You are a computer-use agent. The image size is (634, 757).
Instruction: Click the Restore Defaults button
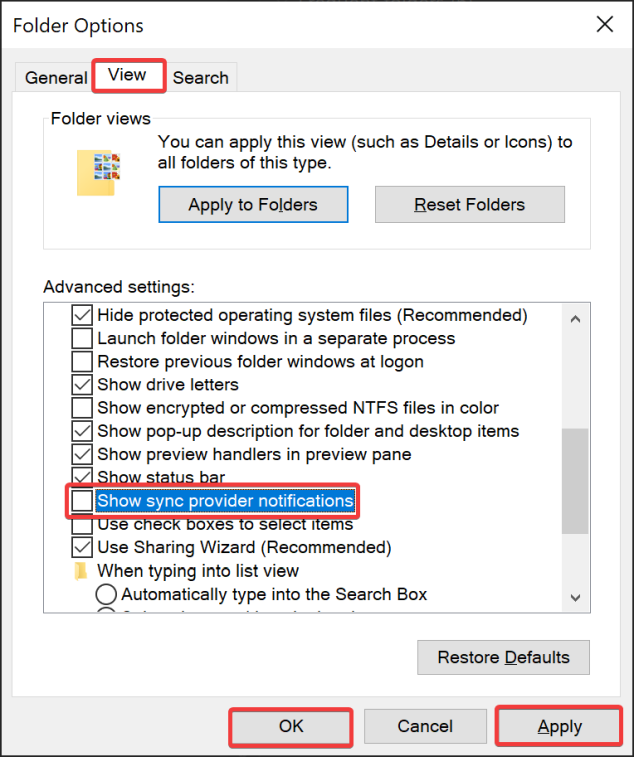503,657
